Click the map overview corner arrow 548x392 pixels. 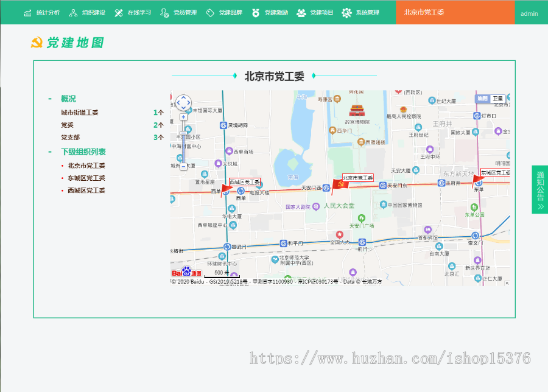point(507,283)
